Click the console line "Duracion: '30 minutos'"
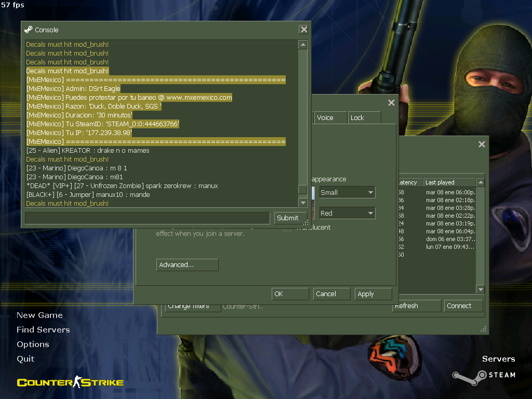Screen dimensions: 532x399 click(79, 115)
